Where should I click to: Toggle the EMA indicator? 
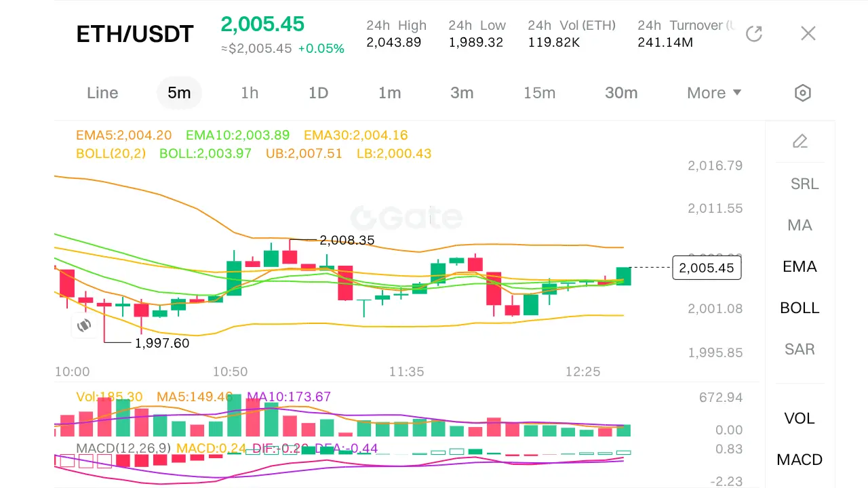[x=800, y=266]
